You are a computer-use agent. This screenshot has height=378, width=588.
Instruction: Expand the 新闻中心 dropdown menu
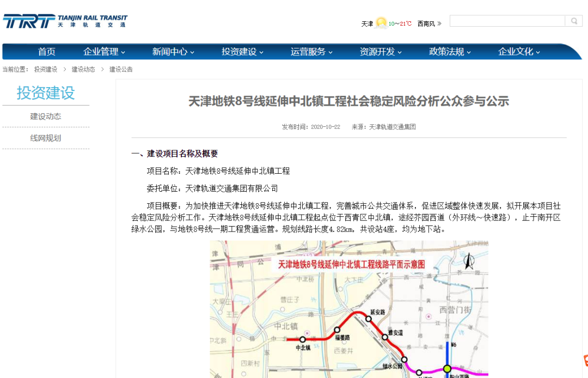[x=173, y=52]
